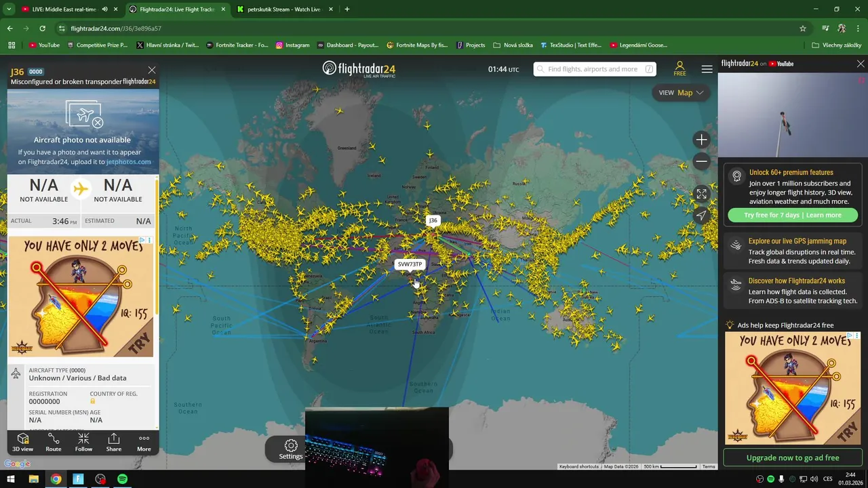The height and width of the screenshot is (488, 868).
Task: Toggle fullscreen map mode
Action: pyautogui.click(x=701, y=194)
